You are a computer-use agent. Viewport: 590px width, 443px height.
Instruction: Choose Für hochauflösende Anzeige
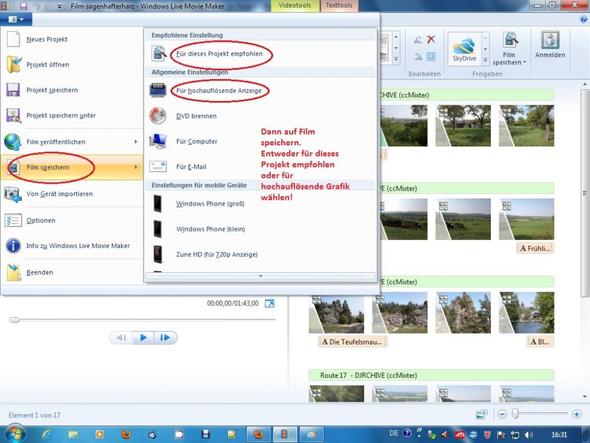(260, 90)
